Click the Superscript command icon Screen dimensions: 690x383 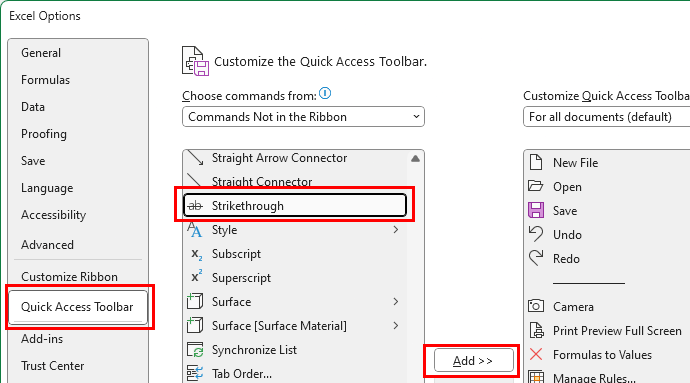196,277
